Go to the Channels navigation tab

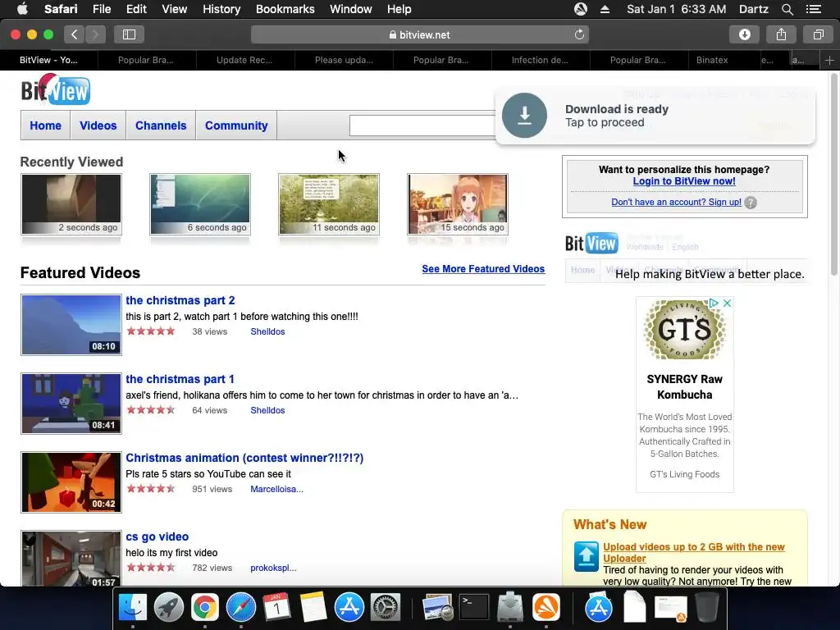pos(161,126)
